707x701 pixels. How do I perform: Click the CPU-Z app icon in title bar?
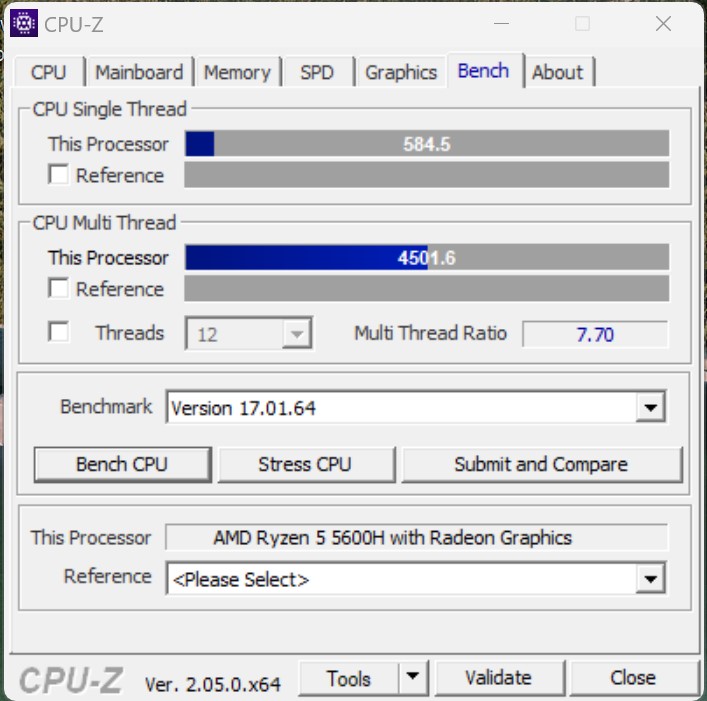[x=24, y=23]
